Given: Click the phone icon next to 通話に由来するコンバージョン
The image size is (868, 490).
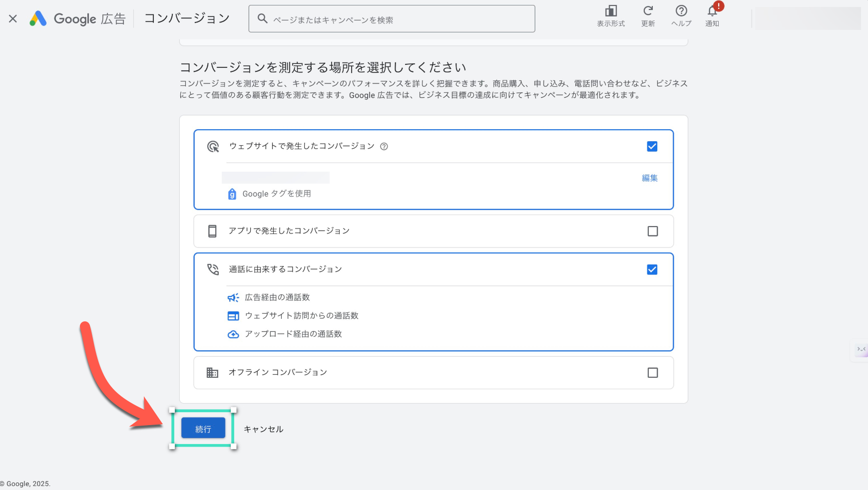Looking at the screenshot, I should coord(212,269).
